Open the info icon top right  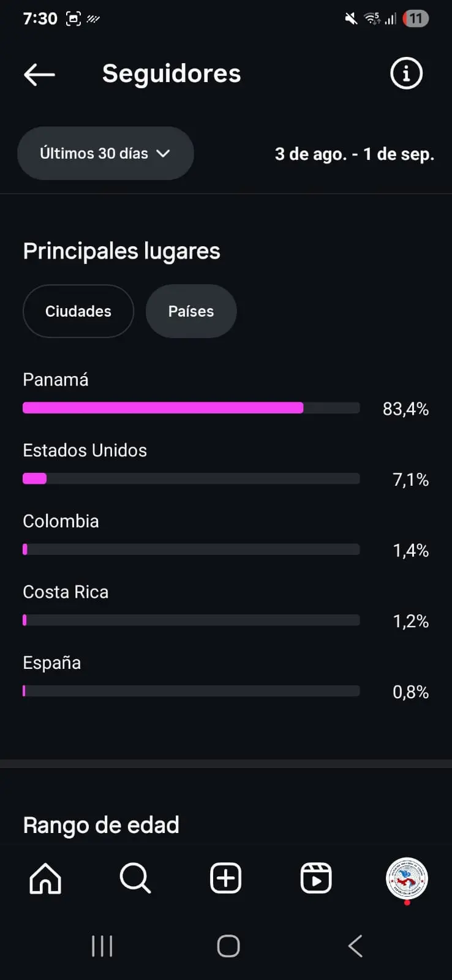click(x=406, y=73)
